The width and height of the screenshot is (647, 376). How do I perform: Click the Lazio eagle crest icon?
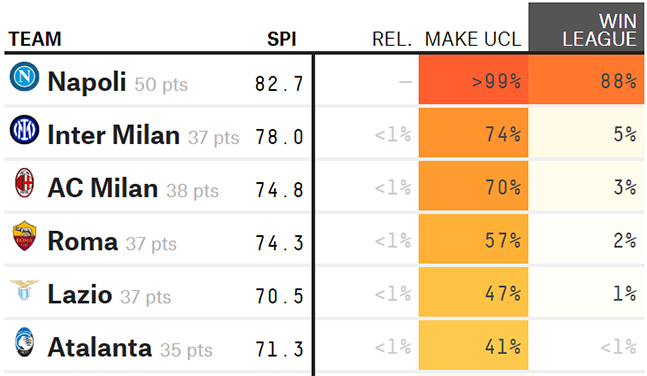coord(24,290)
